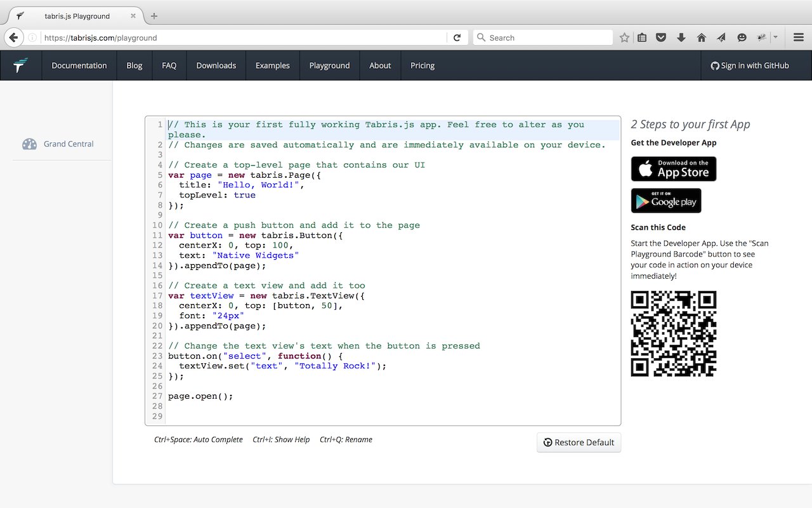Save page to Pocket
812x508 pixels.
click(661, 37)
